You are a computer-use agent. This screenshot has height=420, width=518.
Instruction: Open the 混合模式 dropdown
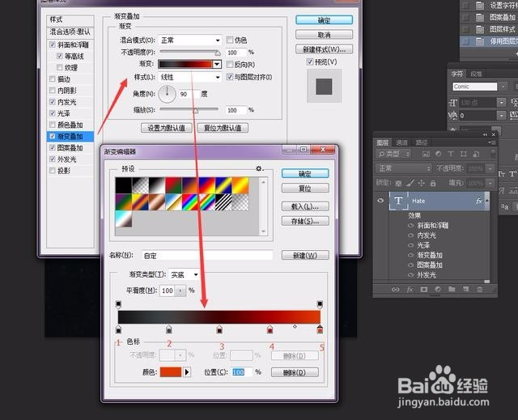click(190, 40)
